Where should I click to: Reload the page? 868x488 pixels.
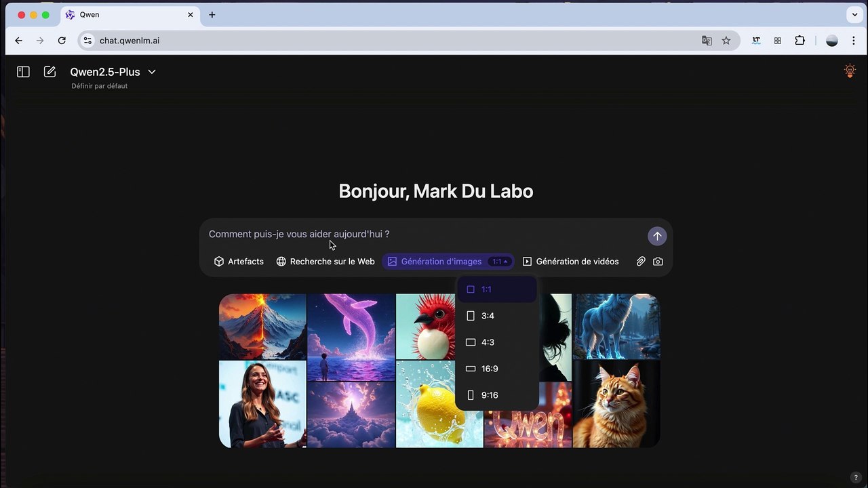point(62,41)
